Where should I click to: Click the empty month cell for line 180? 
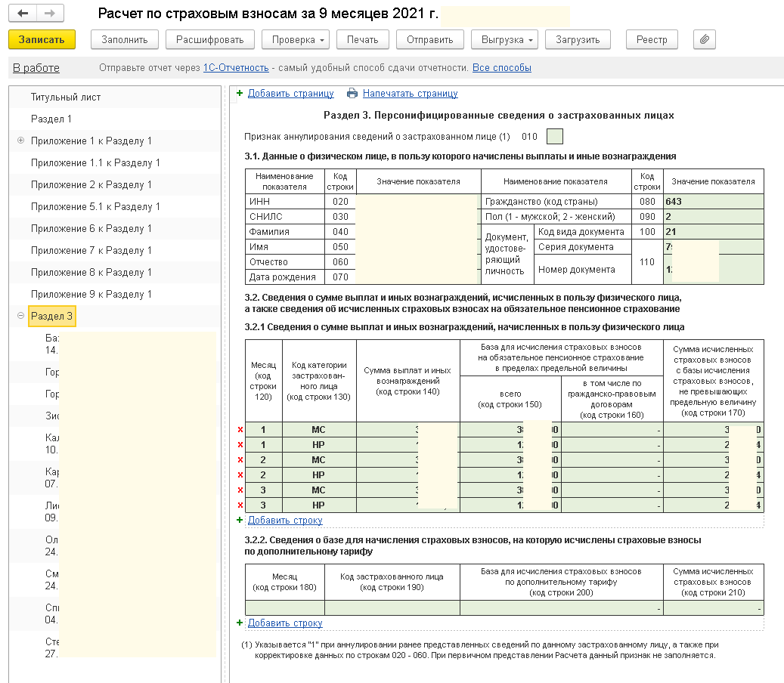click(284, 607)
